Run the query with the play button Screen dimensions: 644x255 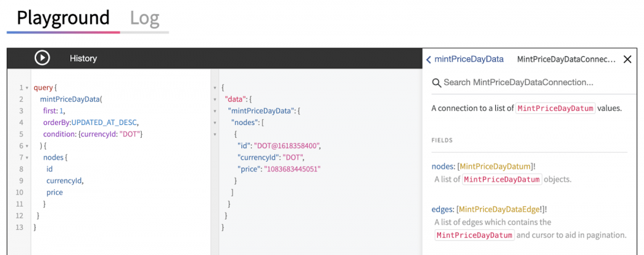42,59
